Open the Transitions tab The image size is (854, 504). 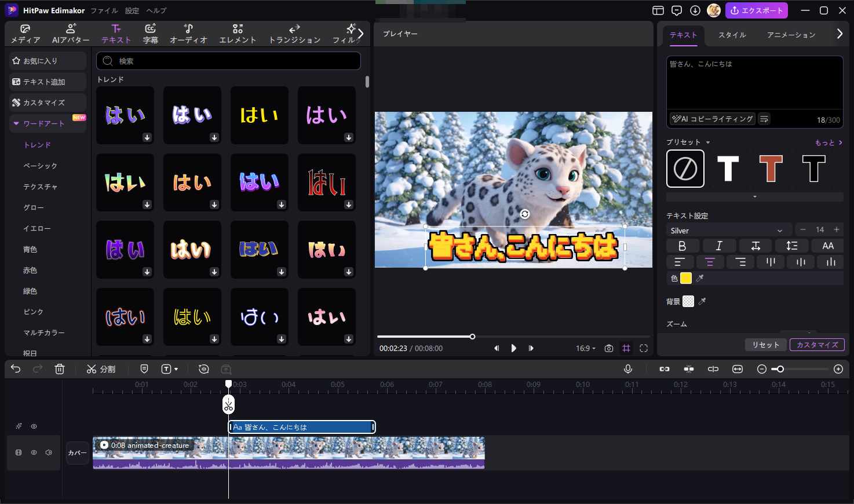coord(294,34)
